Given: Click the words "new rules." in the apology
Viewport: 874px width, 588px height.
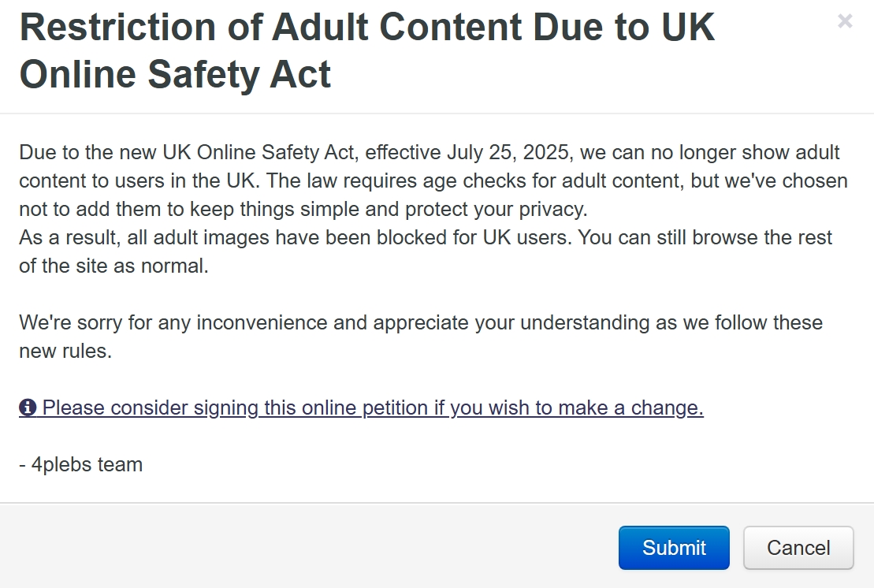Looking at the screenshot, I should point(65,351).
